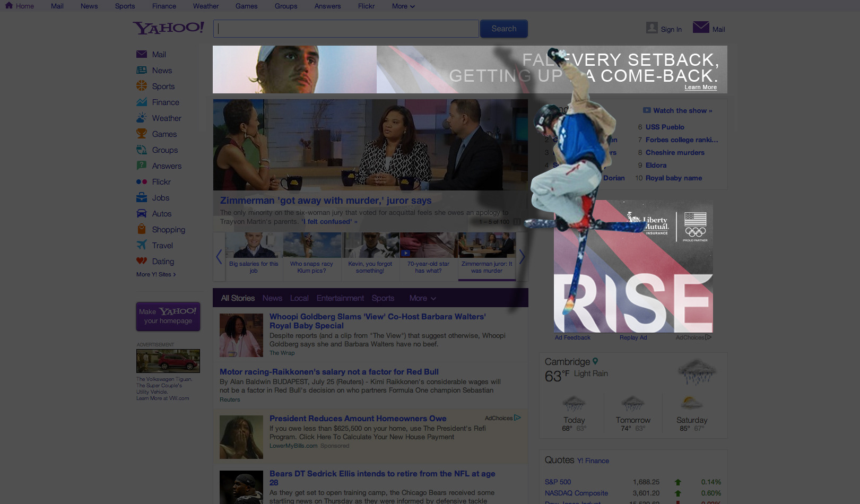The image size is (860, 504).
Task: Click Make Yahoo your homepage button
Action: pos(168,316)
